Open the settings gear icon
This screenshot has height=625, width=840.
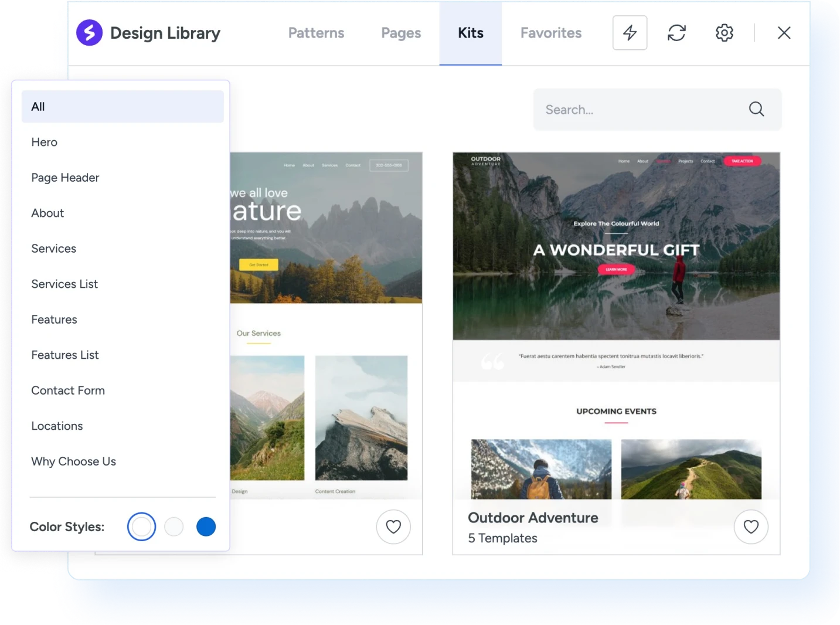click(724, 33)
